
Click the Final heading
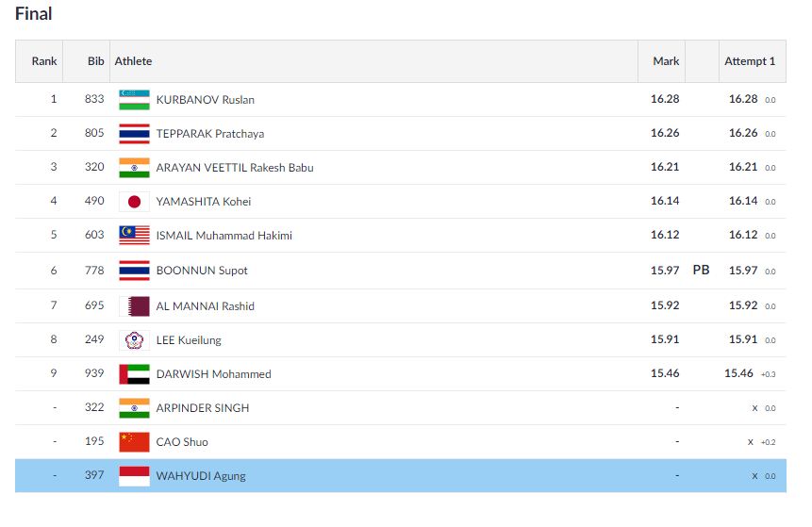click(x=34, y=13)
